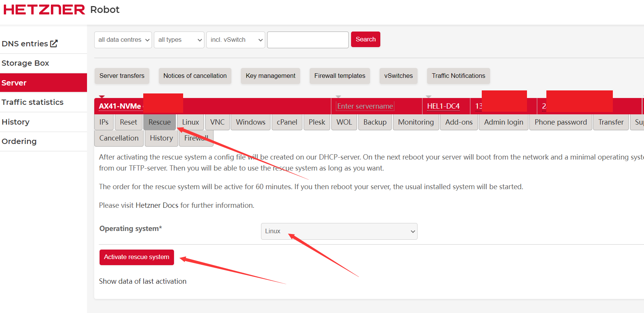This screenshot has height=313, width=644.
Task: Open Firewall templates
Action: pyautogui.click(x=340, y=76)
